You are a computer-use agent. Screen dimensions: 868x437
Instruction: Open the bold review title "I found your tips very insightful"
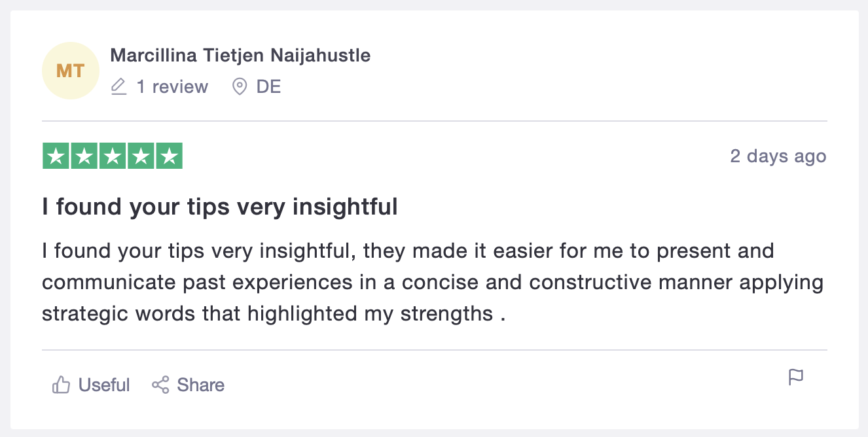click(220, 207)
